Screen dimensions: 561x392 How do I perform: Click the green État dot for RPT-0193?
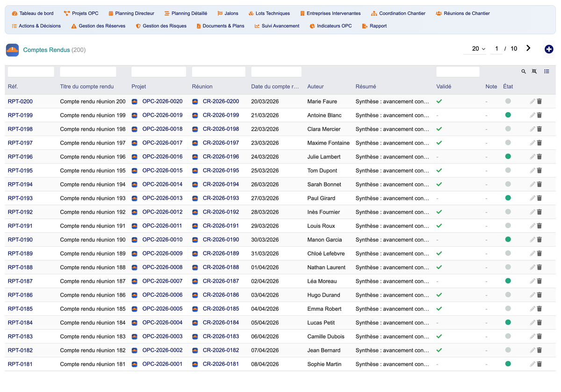[x=508, y=198]
